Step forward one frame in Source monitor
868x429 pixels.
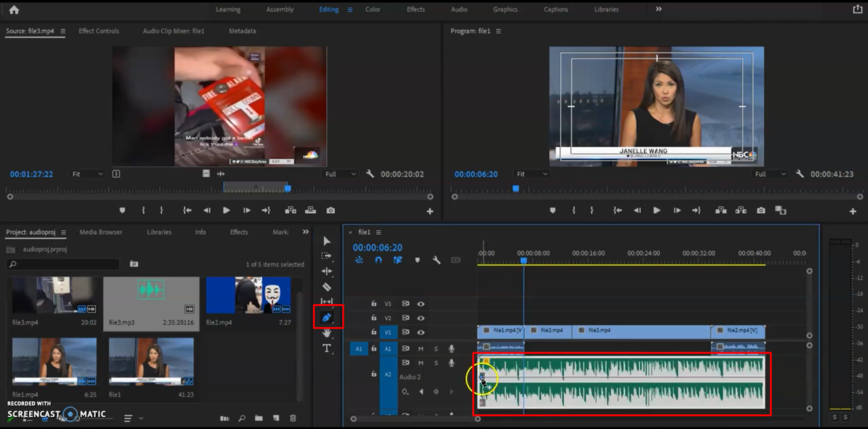pos(247,210)
